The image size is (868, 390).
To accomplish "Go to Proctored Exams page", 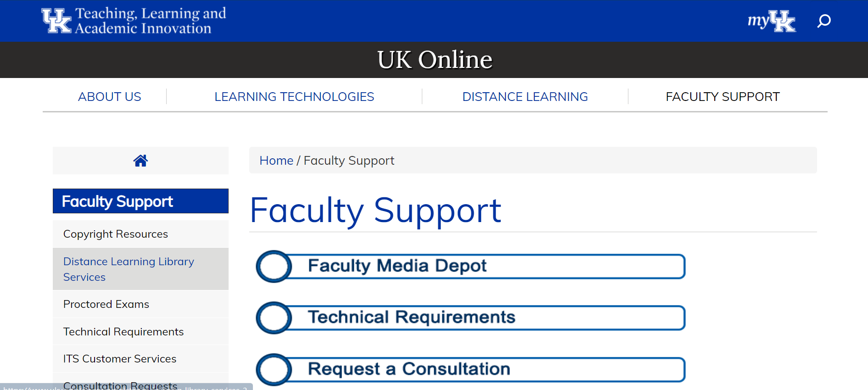I will point(106,304).
